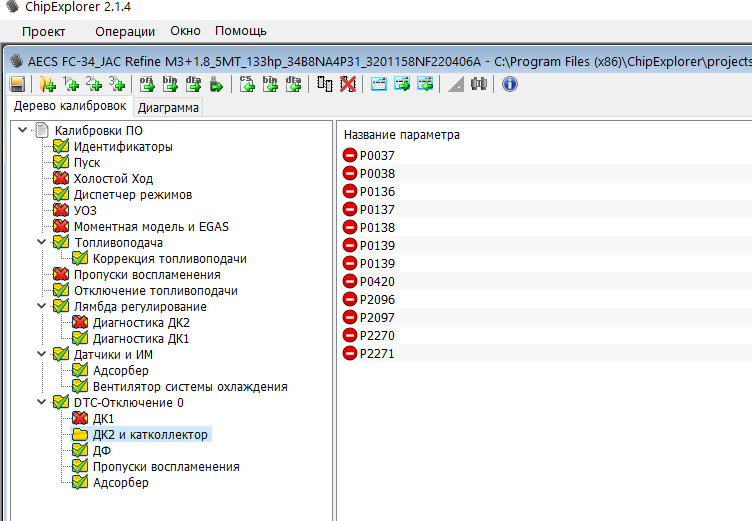Collapse the Топливоподача tree node
The image size is (752, 521).
(42, 242)
